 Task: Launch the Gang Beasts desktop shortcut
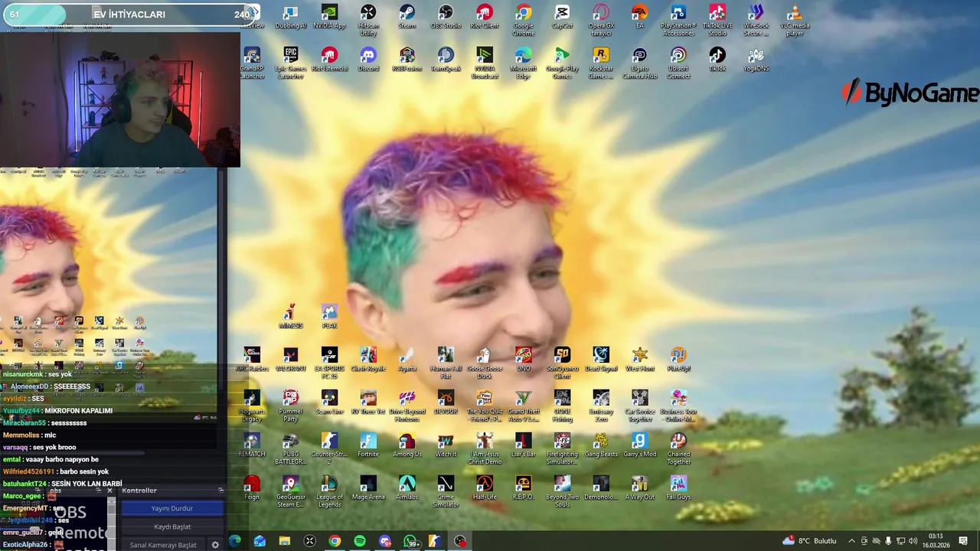point(601,445)
